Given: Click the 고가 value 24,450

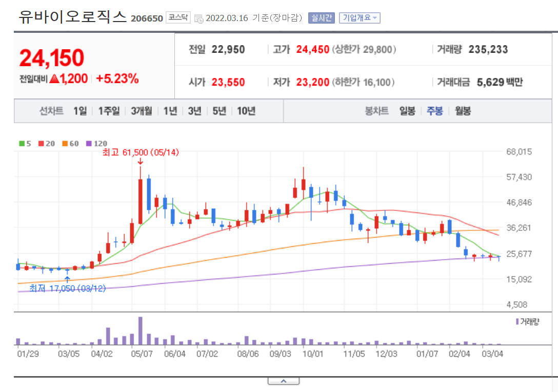Looking at the screenshot, I should 313,49.
